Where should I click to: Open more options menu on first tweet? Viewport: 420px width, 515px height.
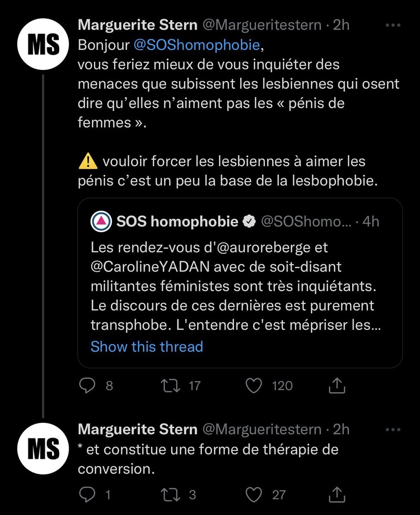pyautogui.click(x=393, y=26)
